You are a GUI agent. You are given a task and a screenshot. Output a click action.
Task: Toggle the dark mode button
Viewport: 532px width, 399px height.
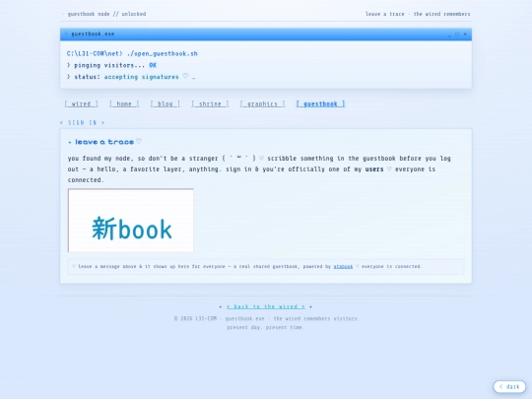[x=509, y=386]
